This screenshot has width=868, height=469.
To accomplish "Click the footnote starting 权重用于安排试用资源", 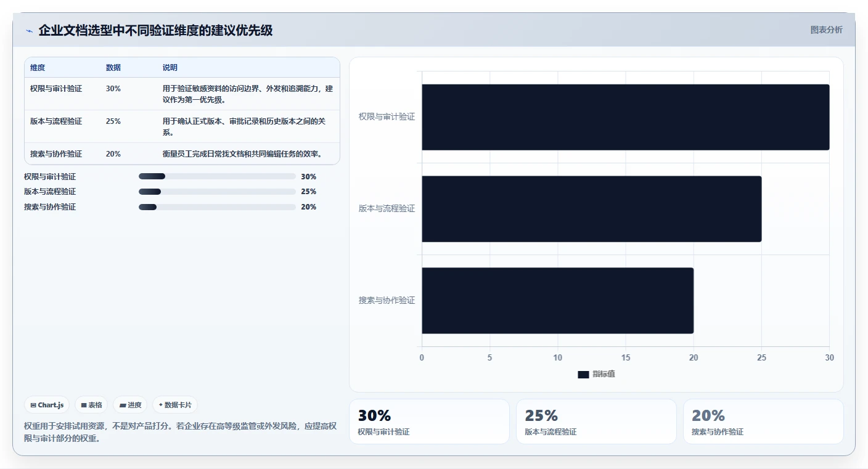I will 181,433.
